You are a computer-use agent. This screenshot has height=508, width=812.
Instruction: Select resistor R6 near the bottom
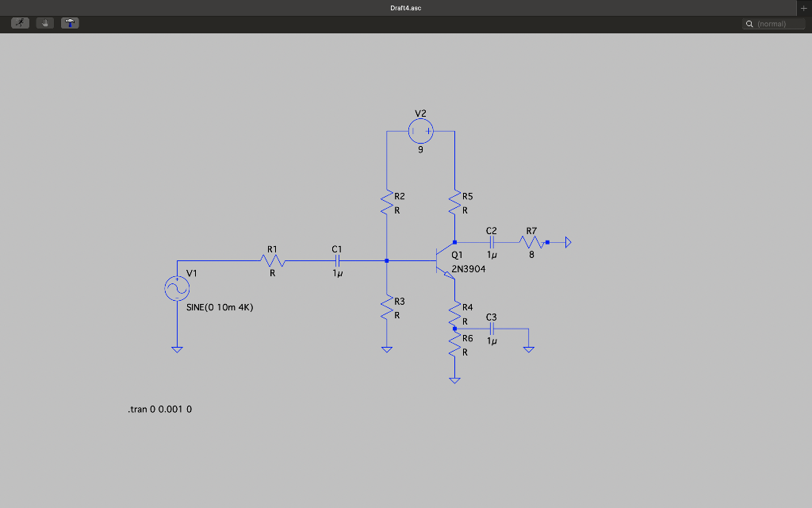coord(455,346)
